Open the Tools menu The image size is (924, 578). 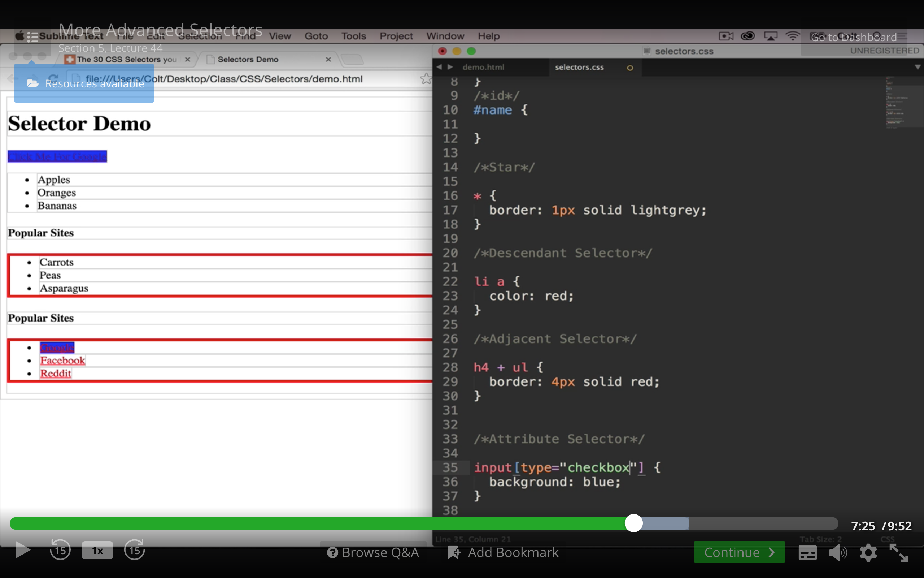[x=354, y=36]
